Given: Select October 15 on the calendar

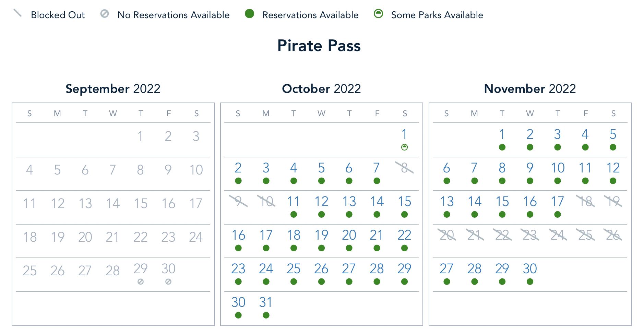Looking at the screenshot, I should (x=405, y=202).
